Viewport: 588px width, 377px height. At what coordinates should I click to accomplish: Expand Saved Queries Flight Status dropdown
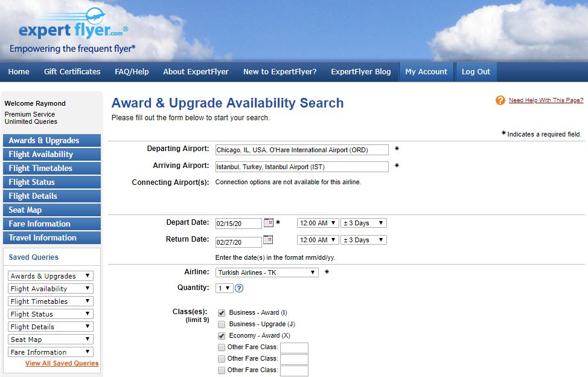click(x=51, y=314)
